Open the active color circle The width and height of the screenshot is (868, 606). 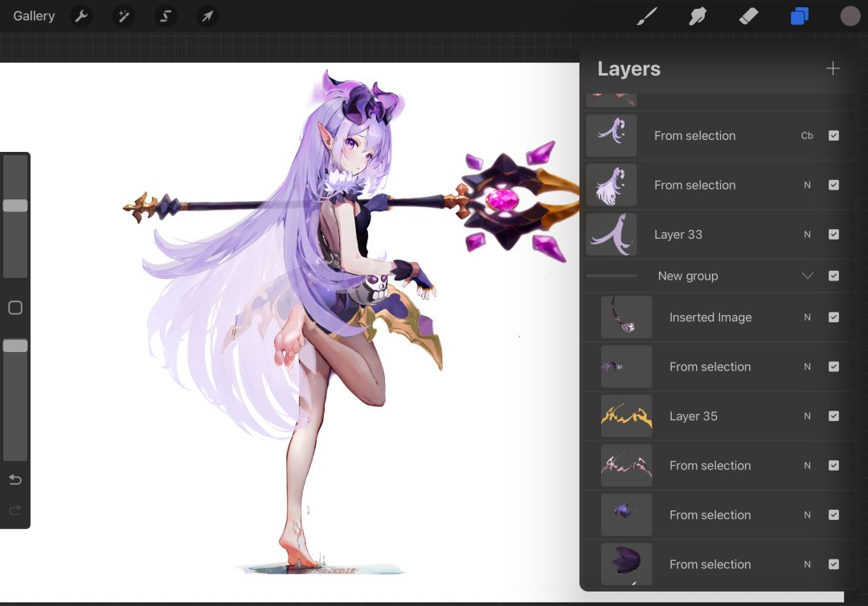click(x=850, y=16)
